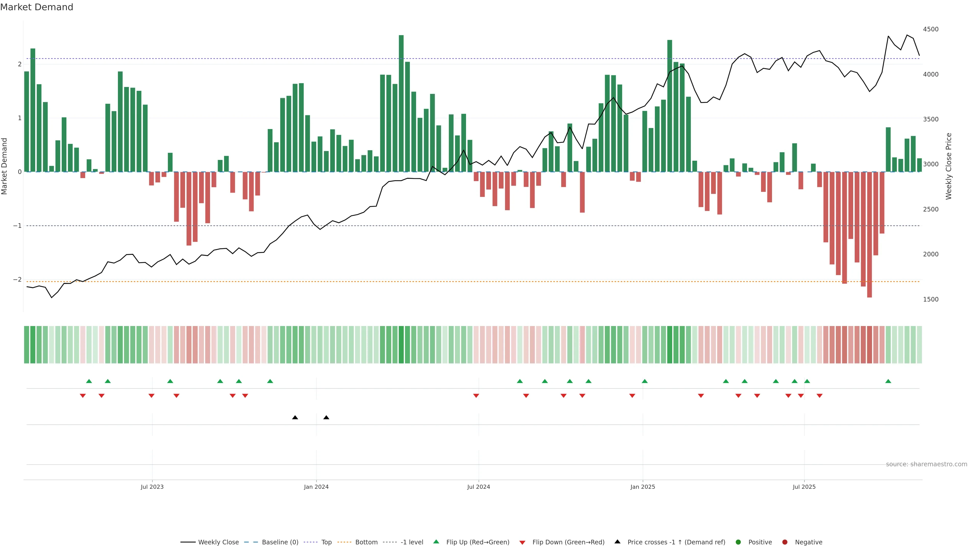Click the source: sharemaestro.com text
Viewport: 980px width, 551px height.
[926, 464]
